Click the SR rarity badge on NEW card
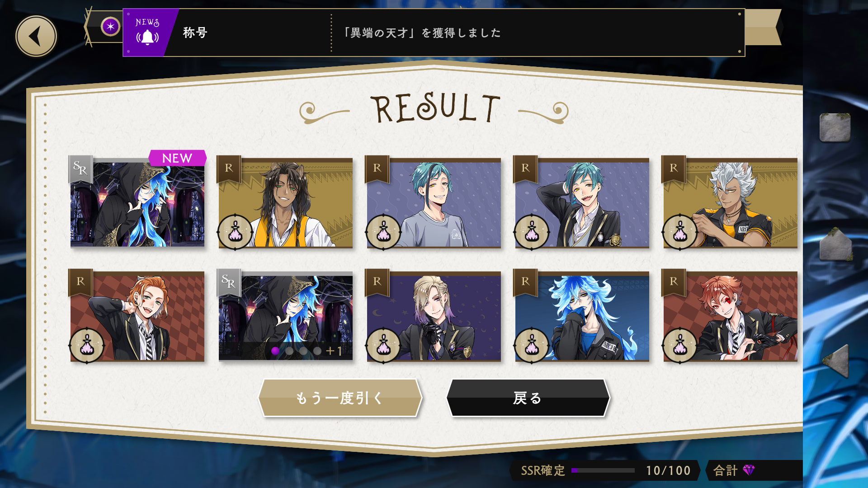The width and height of the screenshot is (868, 488). (x=80, y=169)
